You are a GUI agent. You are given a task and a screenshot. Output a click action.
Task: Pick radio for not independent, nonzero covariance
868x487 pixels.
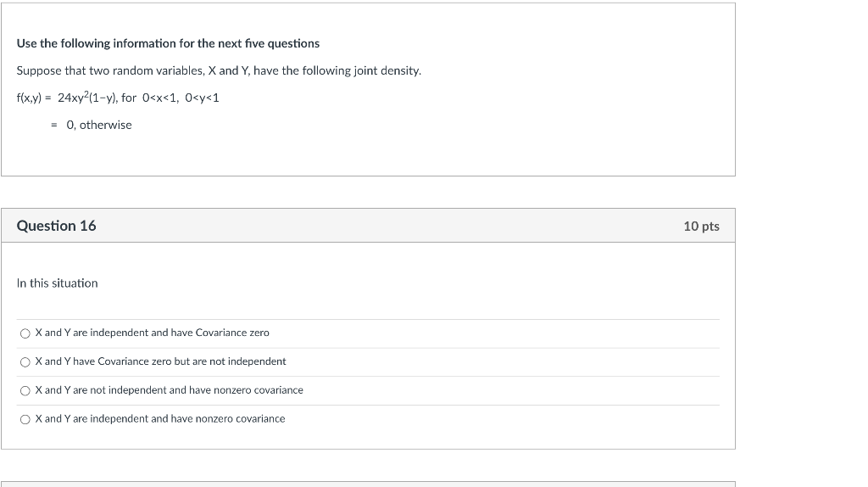pyautogui.click(x=25, y=390)
